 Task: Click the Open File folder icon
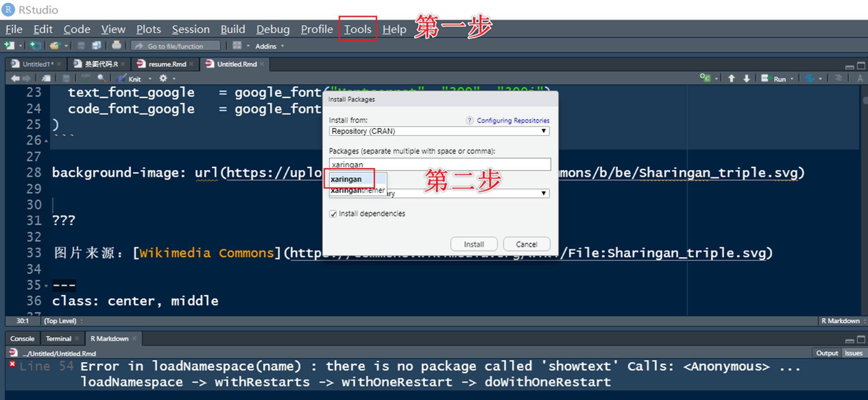point(54,46)
